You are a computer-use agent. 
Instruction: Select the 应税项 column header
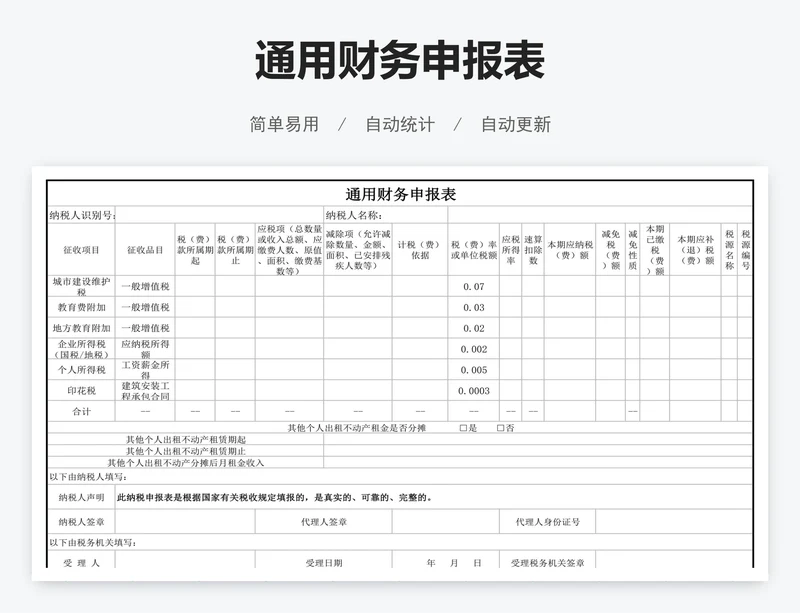289,250
